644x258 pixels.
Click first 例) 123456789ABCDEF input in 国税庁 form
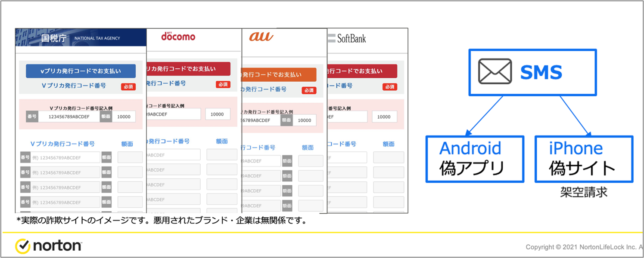tap(65, 157)
